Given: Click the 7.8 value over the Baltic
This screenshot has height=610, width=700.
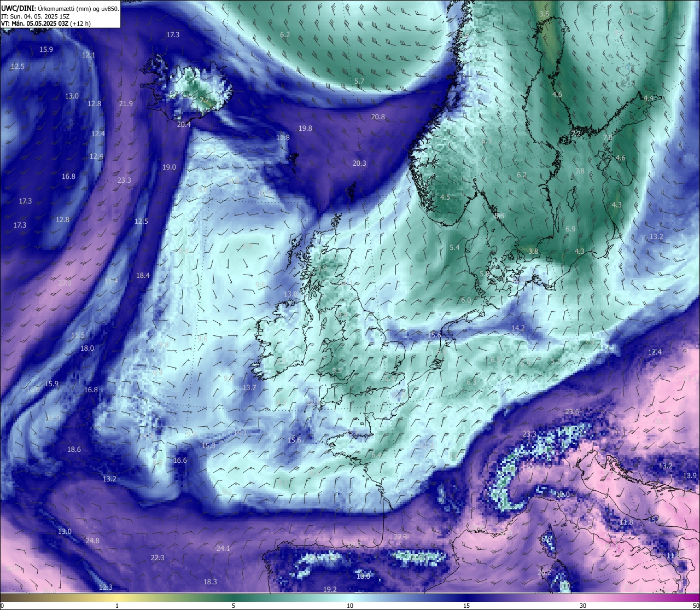Looking at the screenshot, I should click(x=580, y=171).
